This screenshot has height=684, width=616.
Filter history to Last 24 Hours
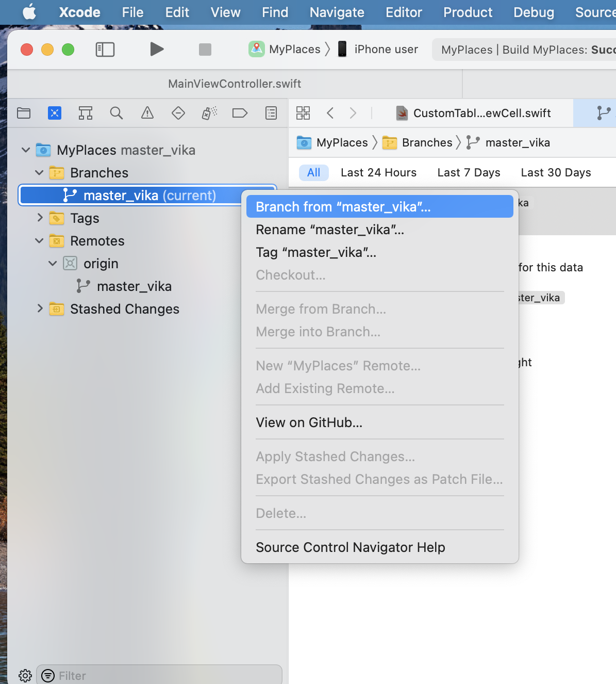pos(378,172)
